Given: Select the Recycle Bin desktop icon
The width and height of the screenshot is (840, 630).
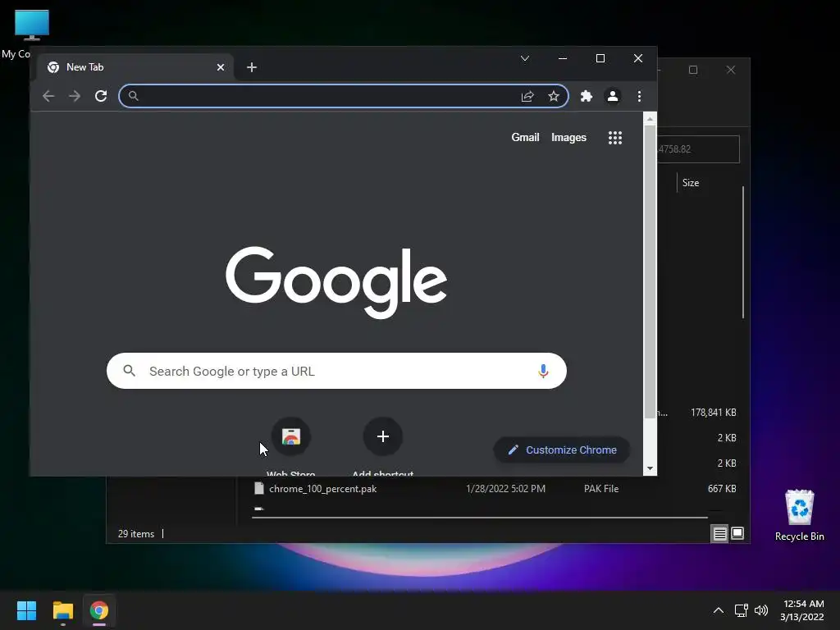Looking at the screenshot, I should (x=799, y=515).
